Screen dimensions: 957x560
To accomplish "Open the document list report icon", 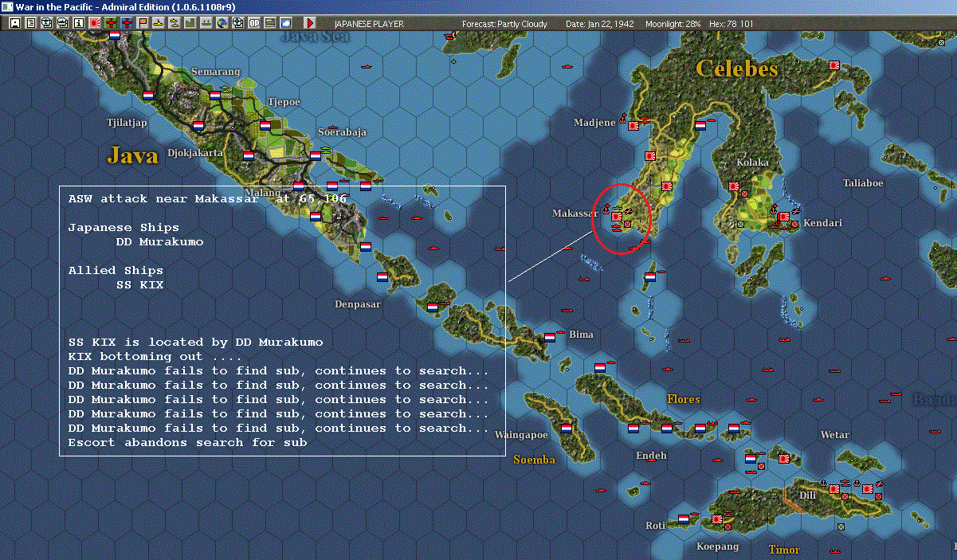I will pyautogui.click(x=30, y=23).
